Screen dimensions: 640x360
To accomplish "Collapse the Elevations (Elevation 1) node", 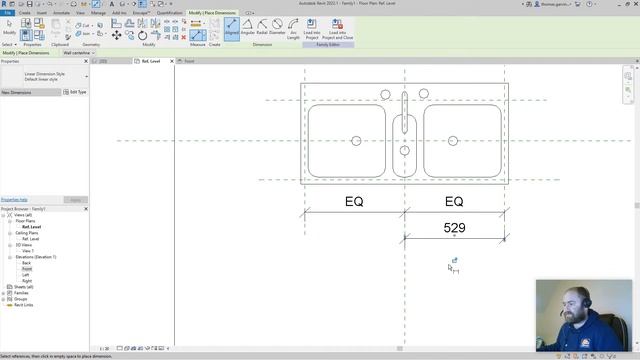I will click(x=10, y=257).
